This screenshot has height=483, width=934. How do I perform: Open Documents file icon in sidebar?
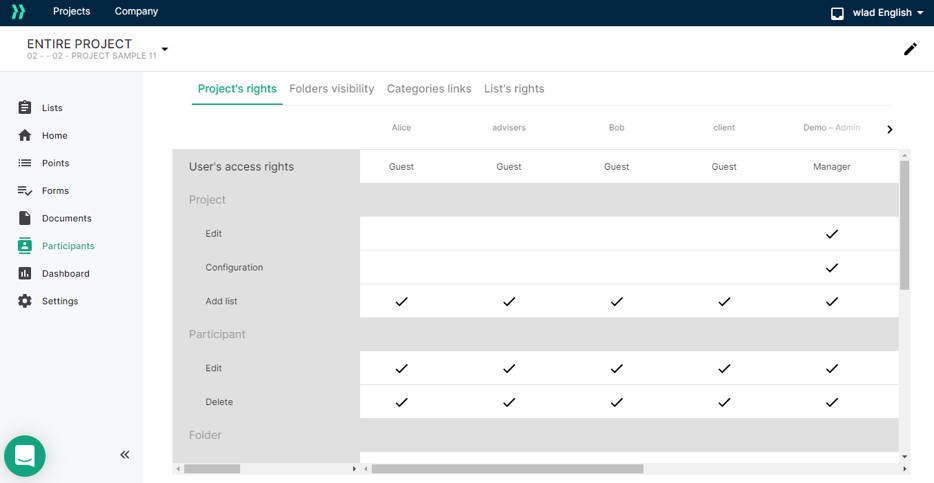[x=24, y=218]
